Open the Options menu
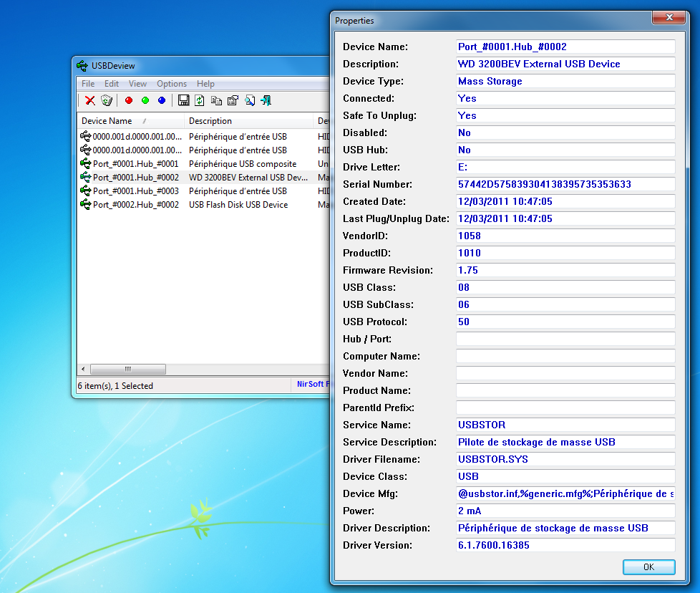Viewport: 700px width, 593px height. click(x=172, y=84)
